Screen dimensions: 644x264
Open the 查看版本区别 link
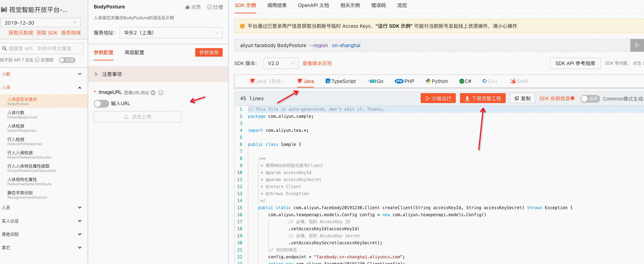point(317,63)
